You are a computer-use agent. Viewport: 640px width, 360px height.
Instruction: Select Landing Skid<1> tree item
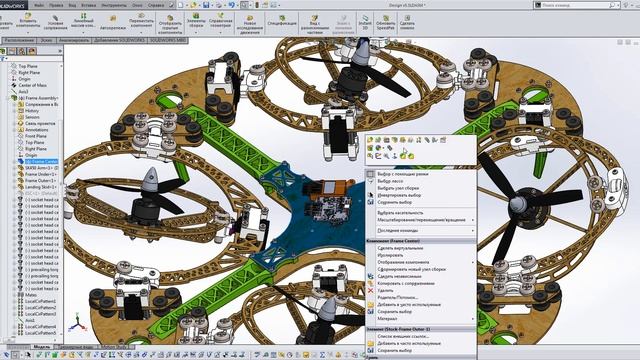click(x=40, y=187)
